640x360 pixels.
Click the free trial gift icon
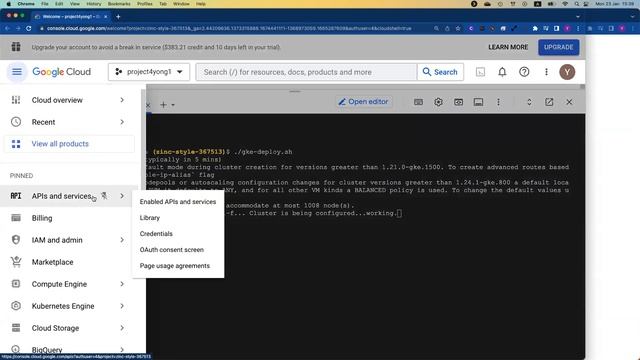[16, 47]
